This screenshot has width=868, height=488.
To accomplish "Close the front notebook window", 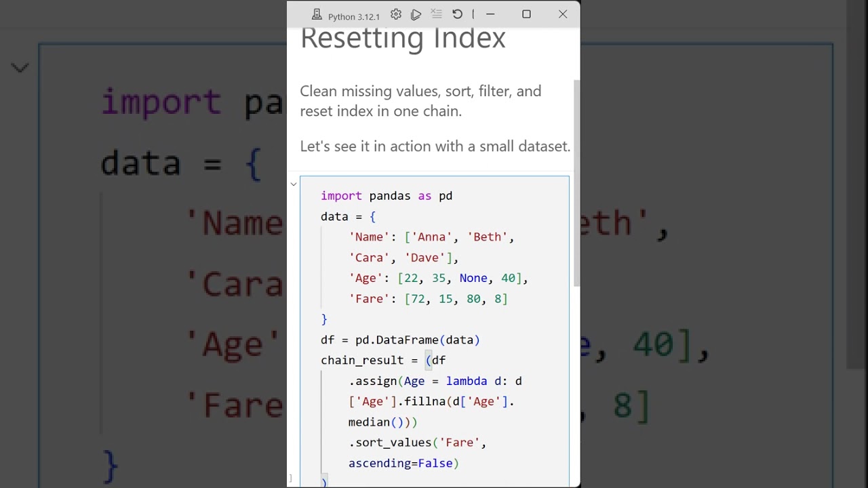I will [x=563, y=14].
